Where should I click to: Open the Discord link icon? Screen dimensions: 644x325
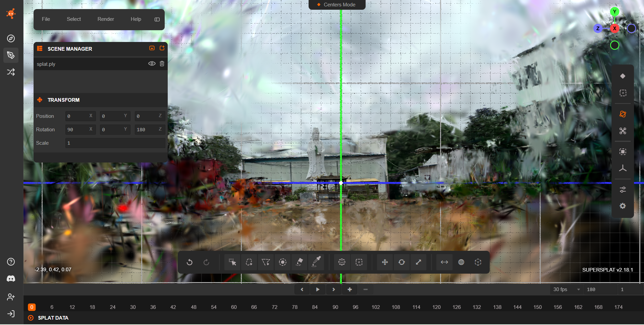pos(11,279)
